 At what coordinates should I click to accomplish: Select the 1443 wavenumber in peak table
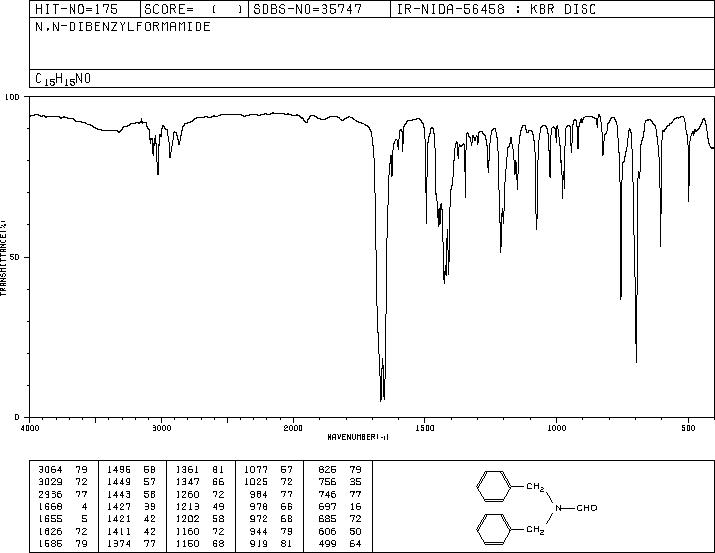tap(119, 494)
